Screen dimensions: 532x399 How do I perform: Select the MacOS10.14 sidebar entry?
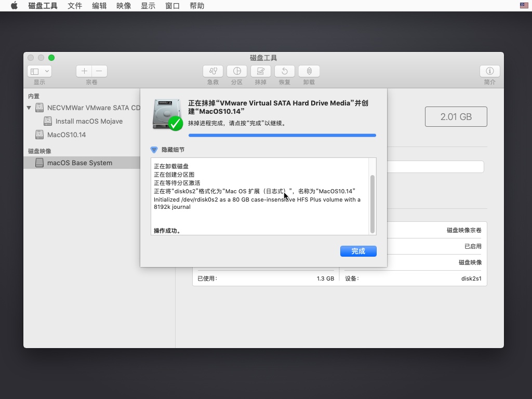(66, 135)
